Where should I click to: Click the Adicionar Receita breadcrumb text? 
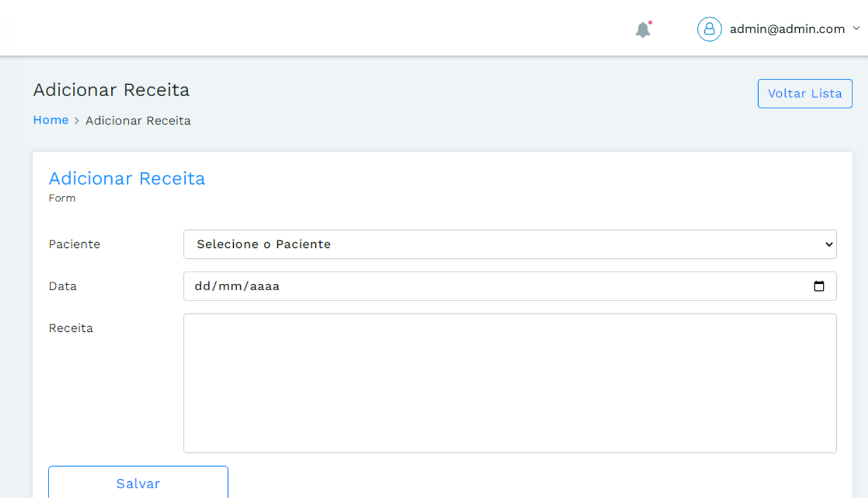pyautogui.click(x=138, y=120)
